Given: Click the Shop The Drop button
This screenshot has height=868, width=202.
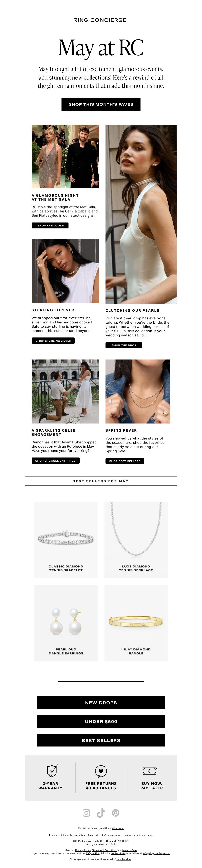Looking at the screenshot, I should (x=124, y=345).
